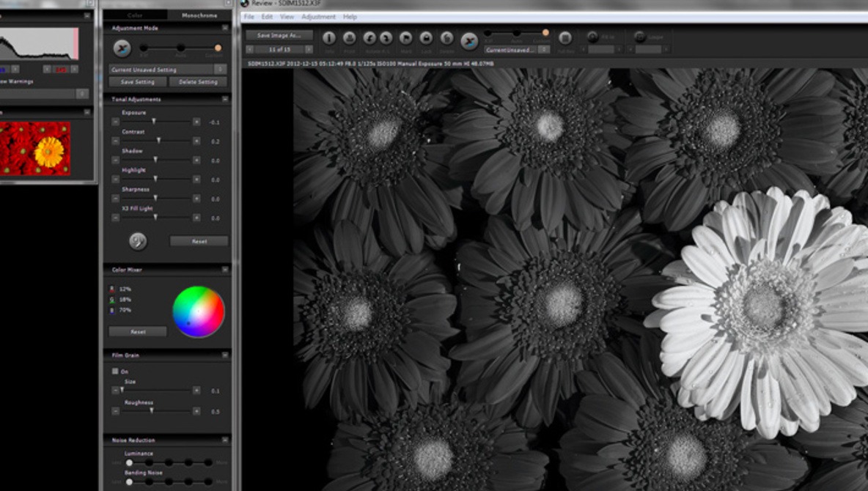The image size is (868, 491).
Task: Click the Exposure slider handle
Action: tap(154, 121)
